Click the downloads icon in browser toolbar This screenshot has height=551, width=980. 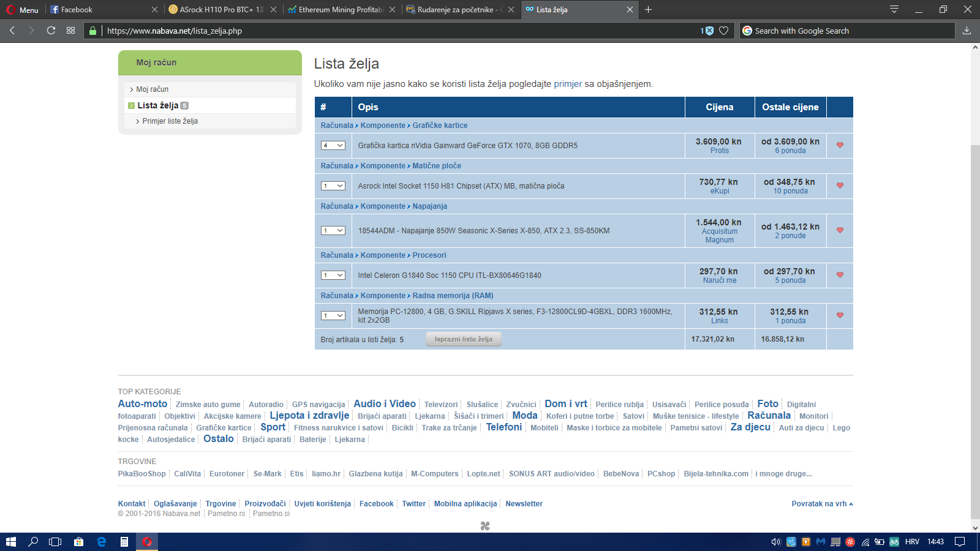967,31
